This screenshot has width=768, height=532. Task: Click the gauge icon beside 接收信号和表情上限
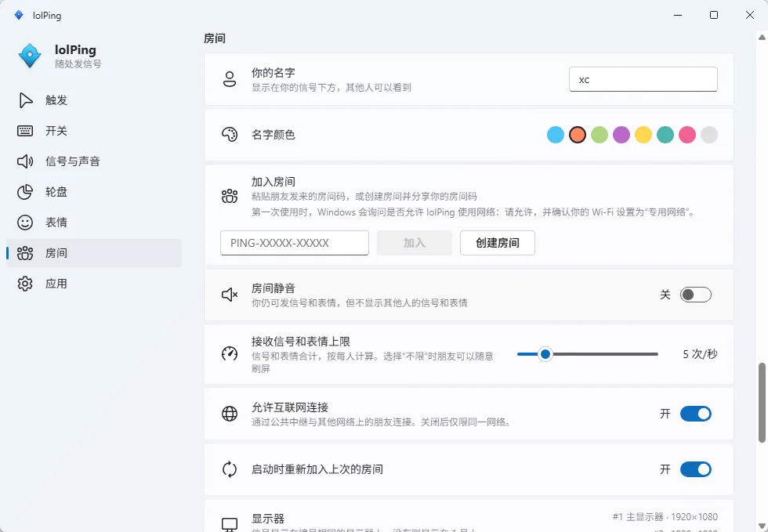point(229,353)
